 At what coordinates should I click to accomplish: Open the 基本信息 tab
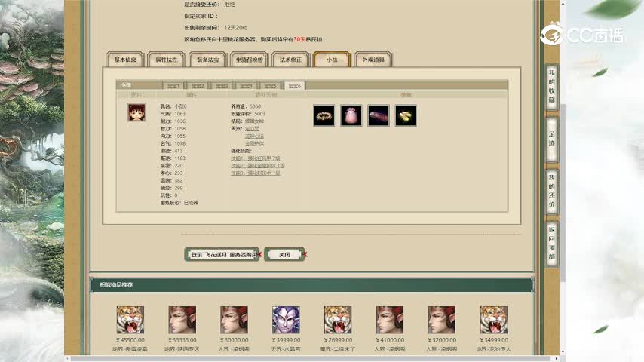(125, 60)
